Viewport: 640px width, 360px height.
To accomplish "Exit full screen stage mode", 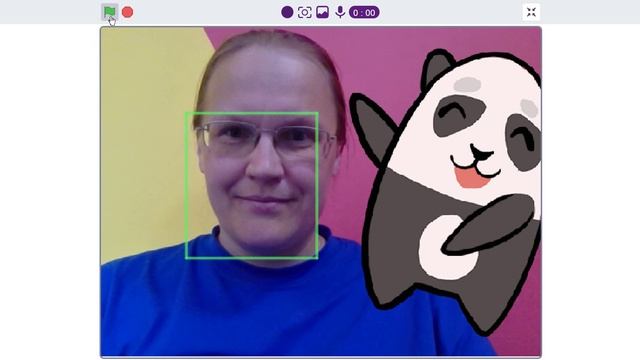I will 531,12.
